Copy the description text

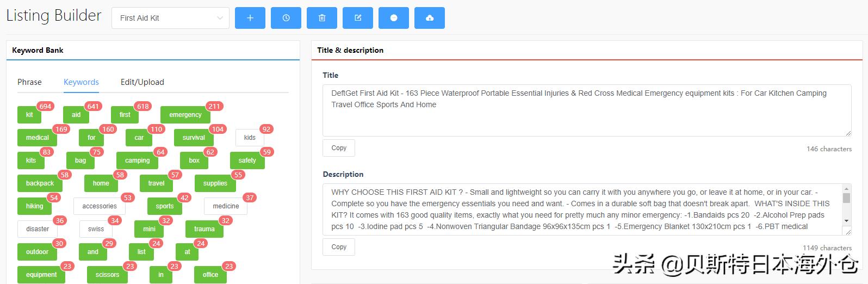[339, 247]
